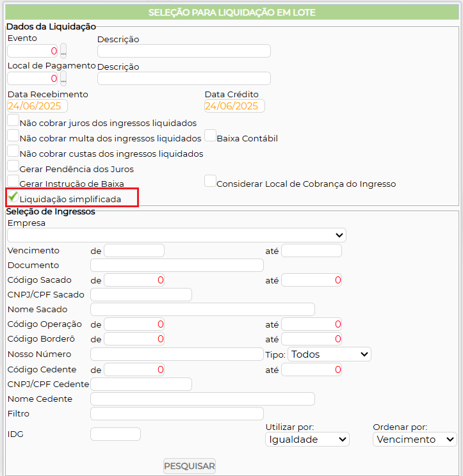Image resolution: width=463 pixels, height=476 pixels.
Task: Open Local de Pagamento lookup ellipsis button
Action: tap(63, 78)
